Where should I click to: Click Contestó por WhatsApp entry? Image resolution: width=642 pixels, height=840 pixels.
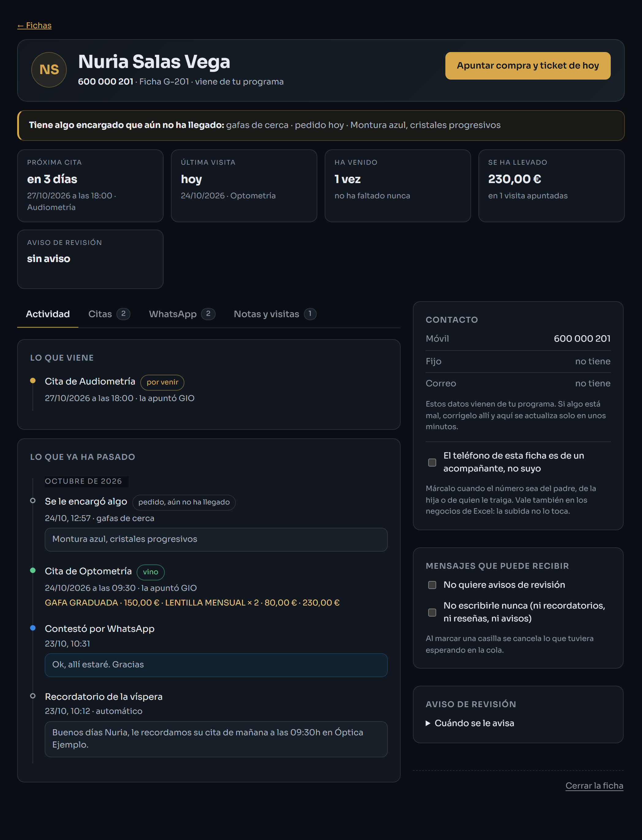[100, 629]
